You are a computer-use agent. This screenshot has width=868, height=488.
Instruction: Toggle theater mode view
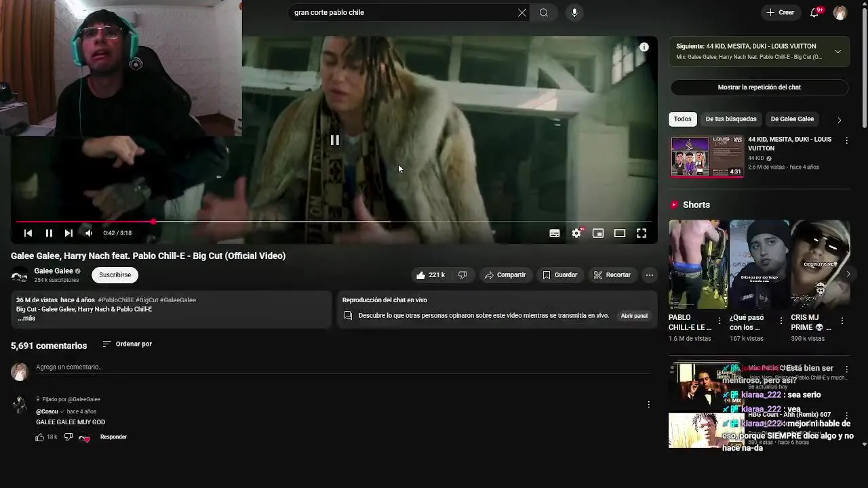(x=620, y=233)
